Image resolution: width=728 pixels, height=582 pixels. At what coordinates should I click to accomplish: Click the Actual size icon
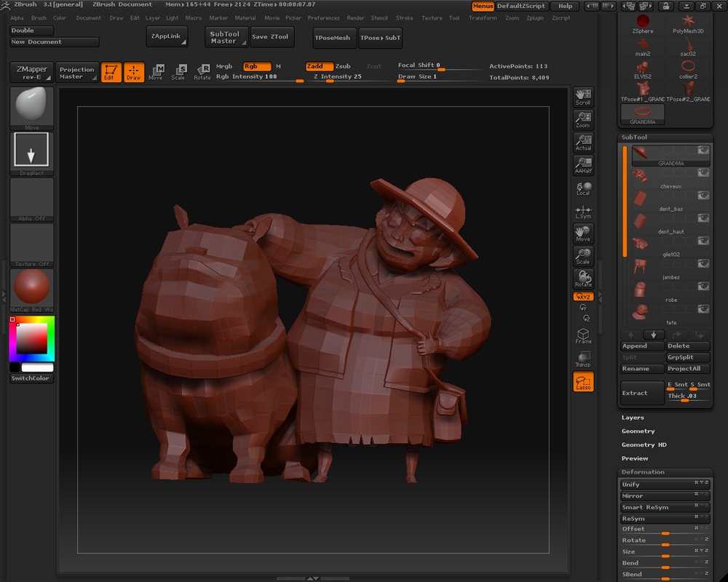coord(583,143)
